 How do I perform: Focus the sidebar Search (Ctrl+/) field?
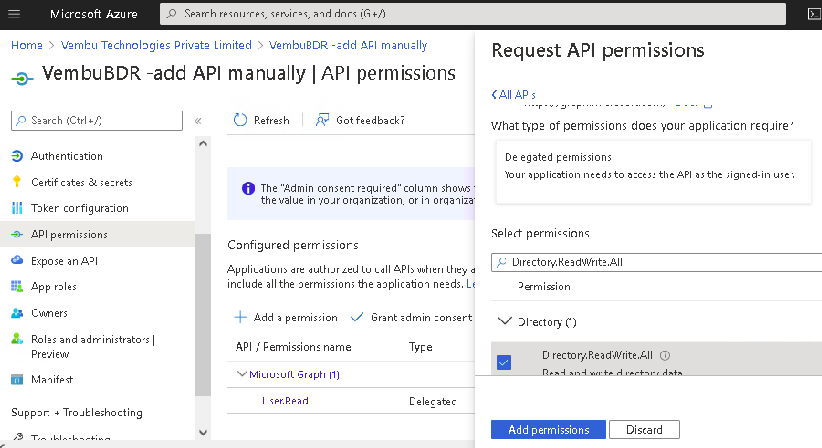point(96,121)
